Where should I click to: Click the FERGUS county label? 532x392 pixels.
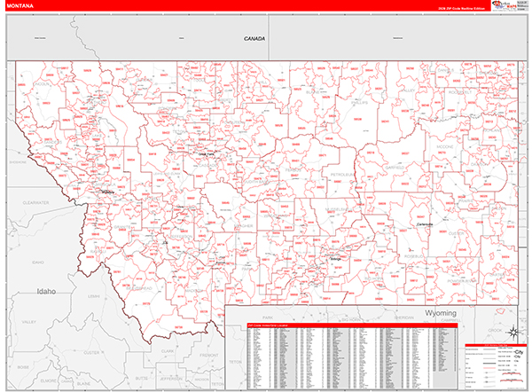coord(293,170)
